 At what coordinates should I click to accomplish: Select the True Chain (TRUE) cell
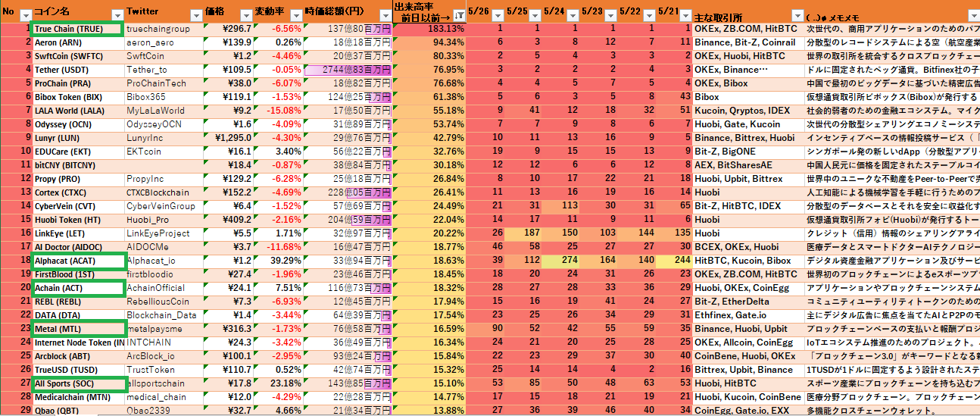tap(77, 29)
